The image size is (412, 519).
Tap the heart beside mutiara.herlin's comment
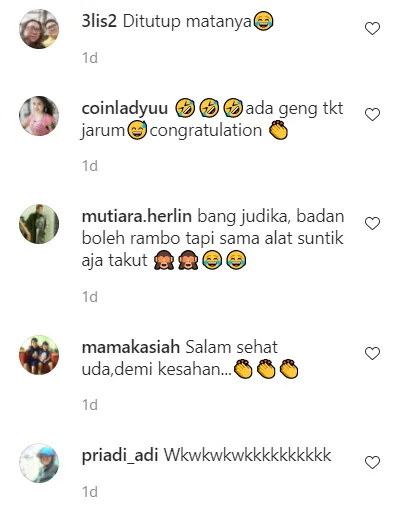[372, 223]
